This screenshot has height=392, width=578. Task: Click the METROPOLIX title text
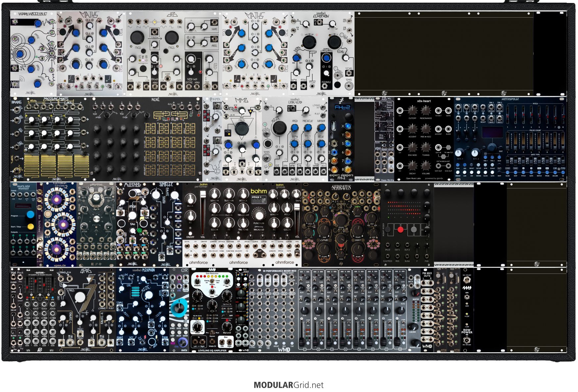tap(510, 99)
